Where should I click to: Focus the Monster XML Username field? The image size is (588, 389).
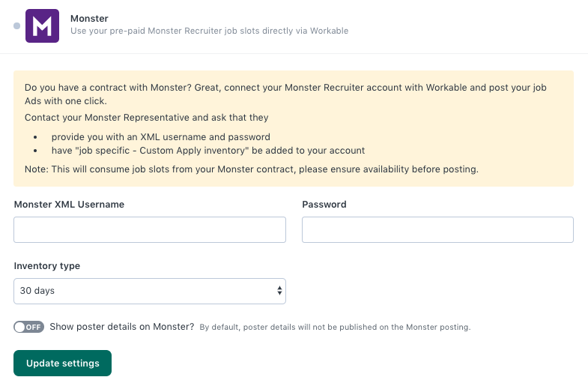click(150, 229)
